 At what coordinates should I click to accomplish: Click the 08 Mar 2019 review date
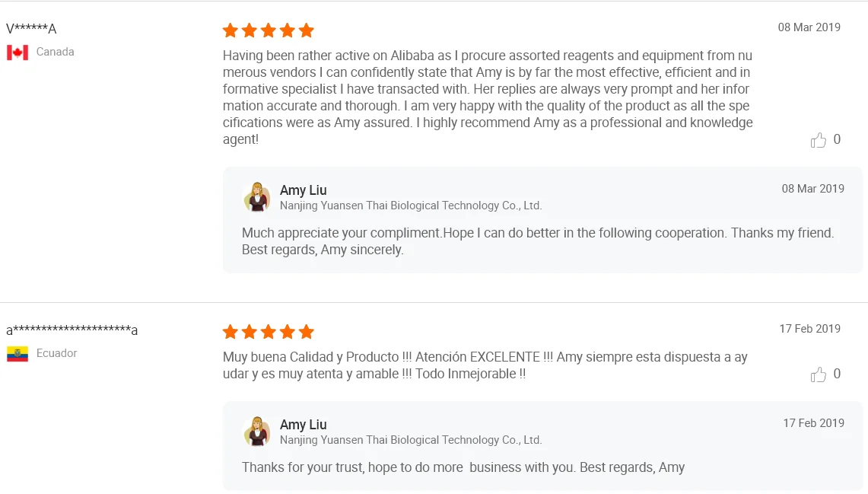click(x=809, y=27)
